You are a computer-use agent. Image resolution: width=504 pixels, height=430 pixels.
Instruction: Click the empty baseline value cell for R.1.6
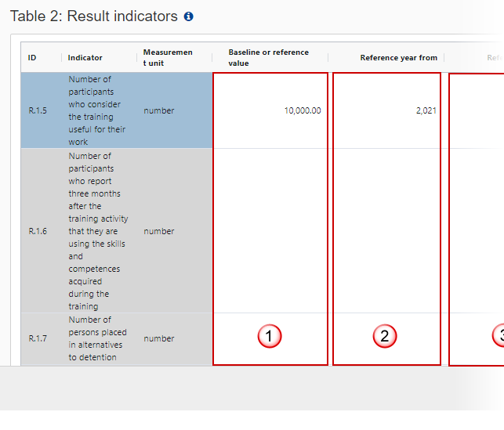pos(270,232)
